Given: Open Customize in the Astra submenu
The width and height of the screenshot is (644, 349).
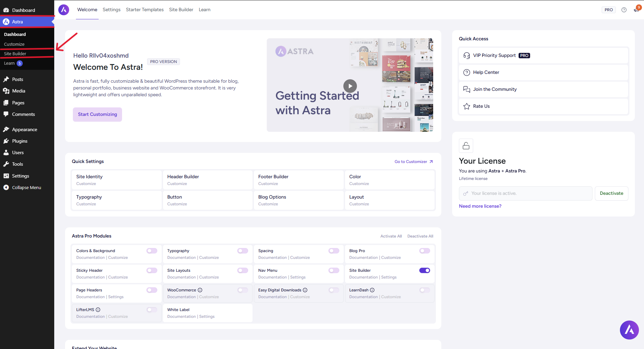Looking at the screenshot, I should click(14, 44).
